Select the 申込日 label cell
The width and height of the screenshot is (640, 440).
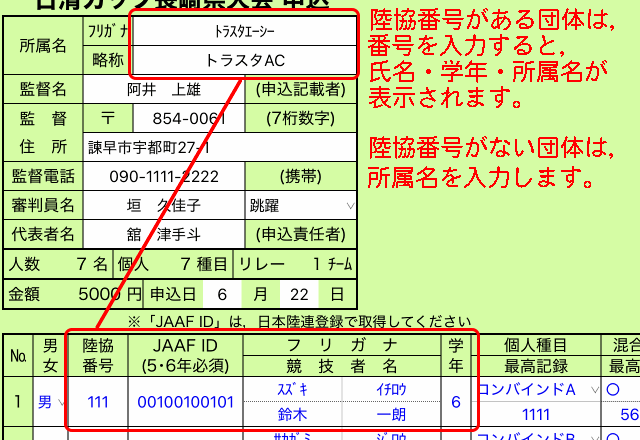tap(173, 294)
